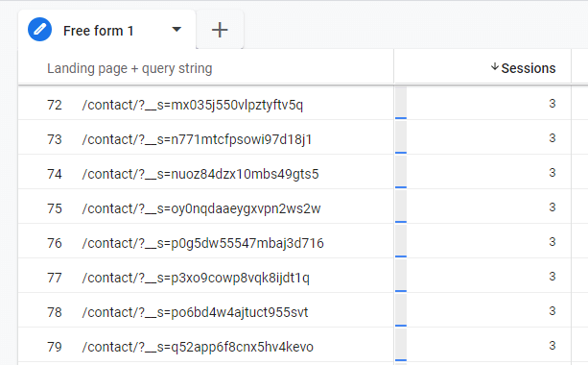Open the Free form 1 tab dropdown arrow

coord(176,29)
